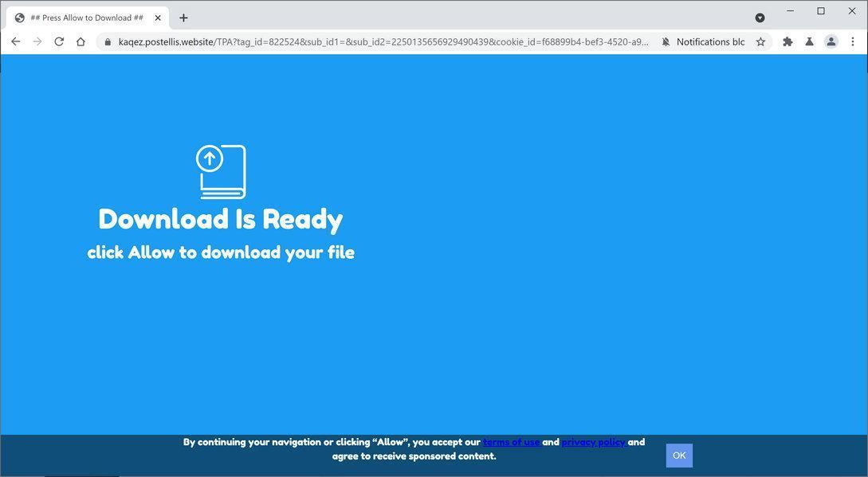Open the 'terms of use' link

pyautogui.click(x=512, y=442)
